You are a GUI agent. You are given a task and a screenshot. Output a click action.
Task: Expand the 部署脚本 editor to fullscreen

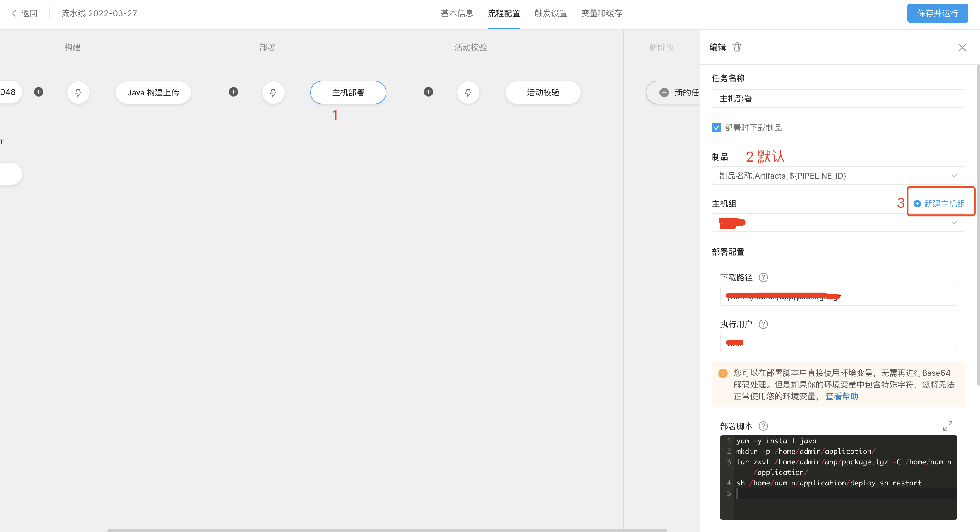pos(947,426)
